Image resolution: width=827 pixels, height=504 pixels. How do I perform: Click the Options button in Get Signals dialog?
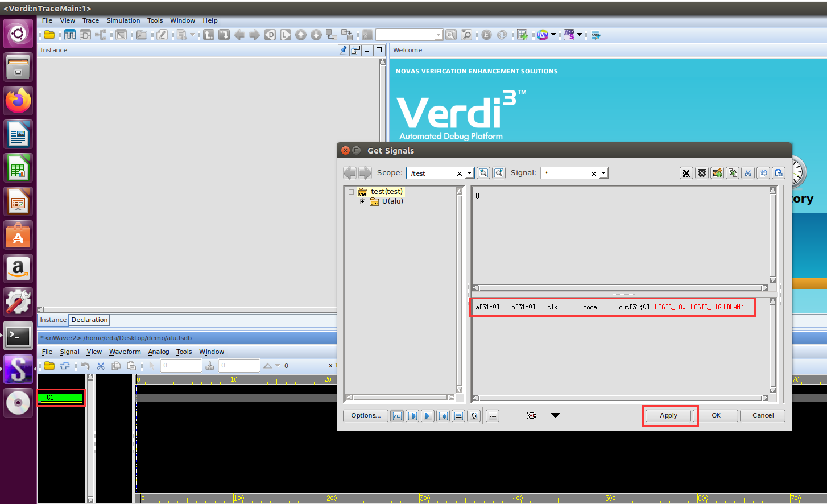point(365,415)
